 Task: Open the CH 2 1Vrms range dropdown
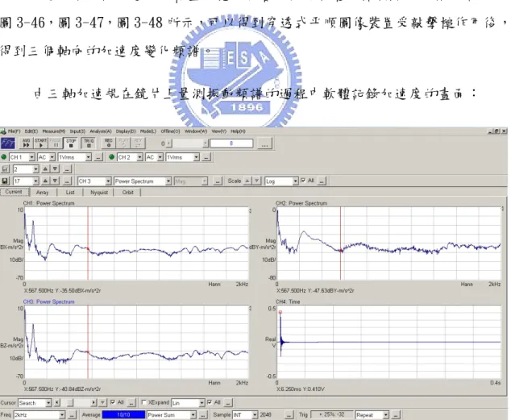196,157
